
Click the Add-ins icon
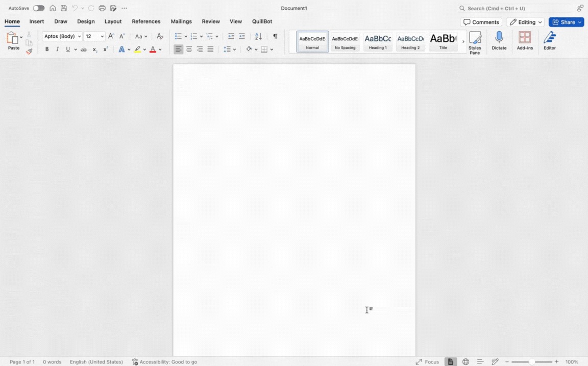[524, 40]
